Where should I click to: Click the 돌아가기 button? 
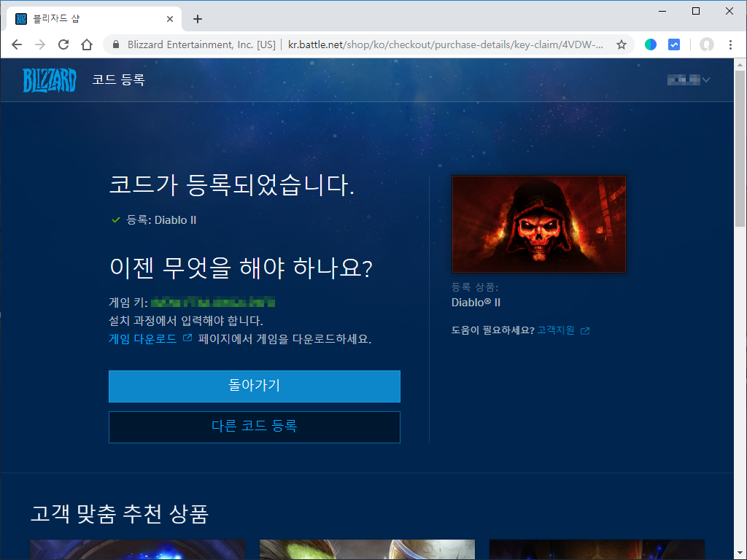click(255, 386)
